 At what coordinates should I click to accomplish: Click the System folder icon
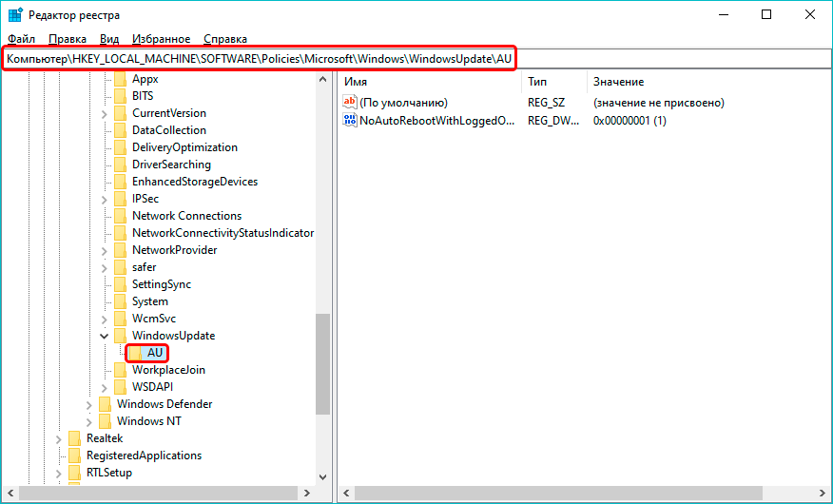(121, 301)
